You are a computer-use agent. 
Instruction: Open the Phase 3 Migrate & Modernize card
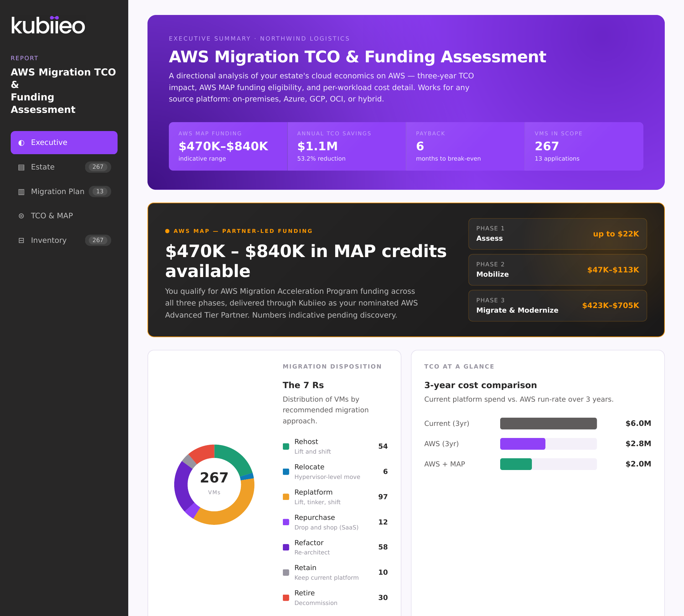tap(558, 306)
